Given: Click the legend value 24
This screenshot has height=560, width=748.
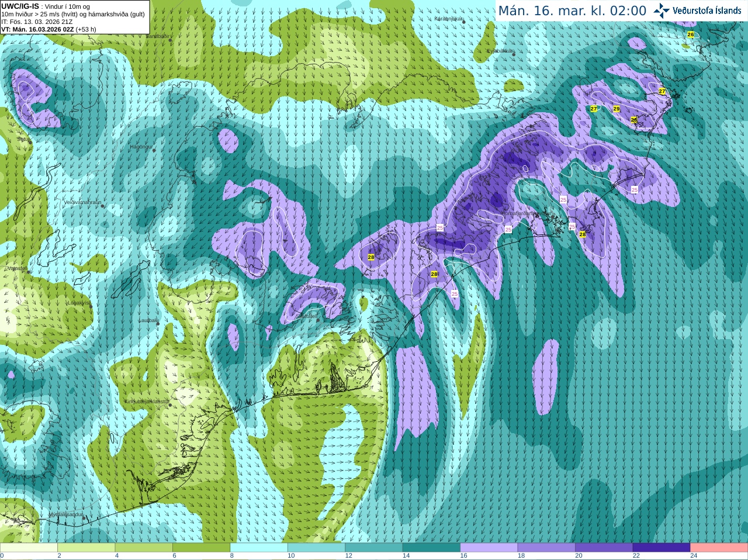Looking at the screenshot, I should pyautogui.click(x=694, y=556).
